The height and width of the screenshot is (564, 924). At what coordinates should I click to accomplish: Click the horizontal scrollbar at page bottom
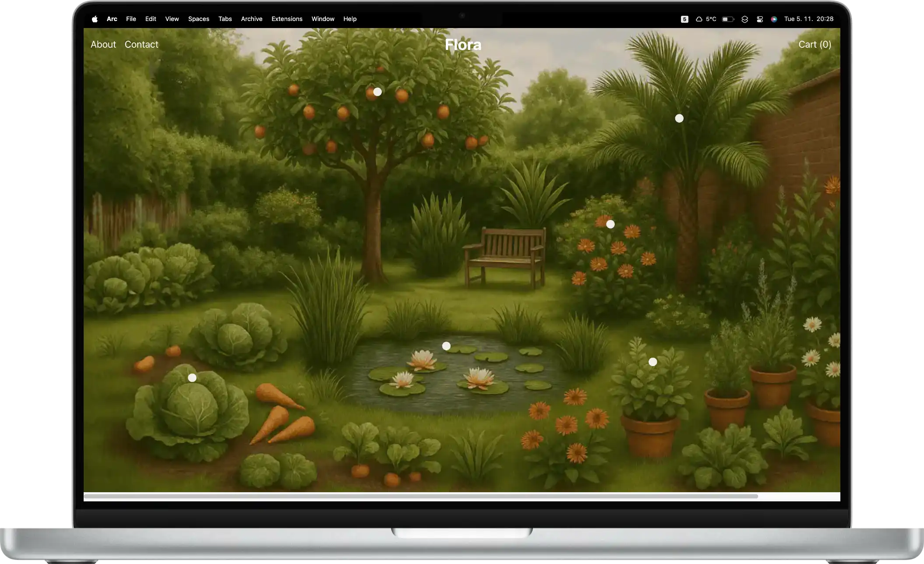(420, 496)
